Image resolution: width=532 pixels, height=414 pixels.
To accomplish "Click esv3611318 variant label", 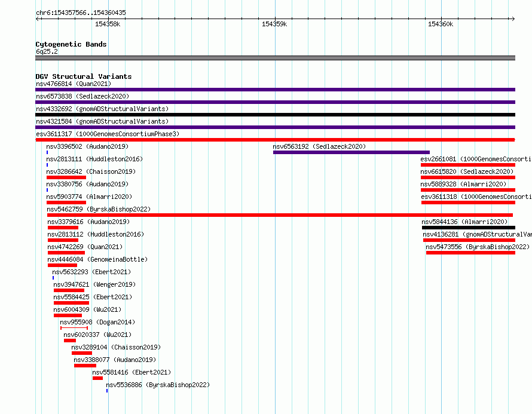I will (476, 197).
